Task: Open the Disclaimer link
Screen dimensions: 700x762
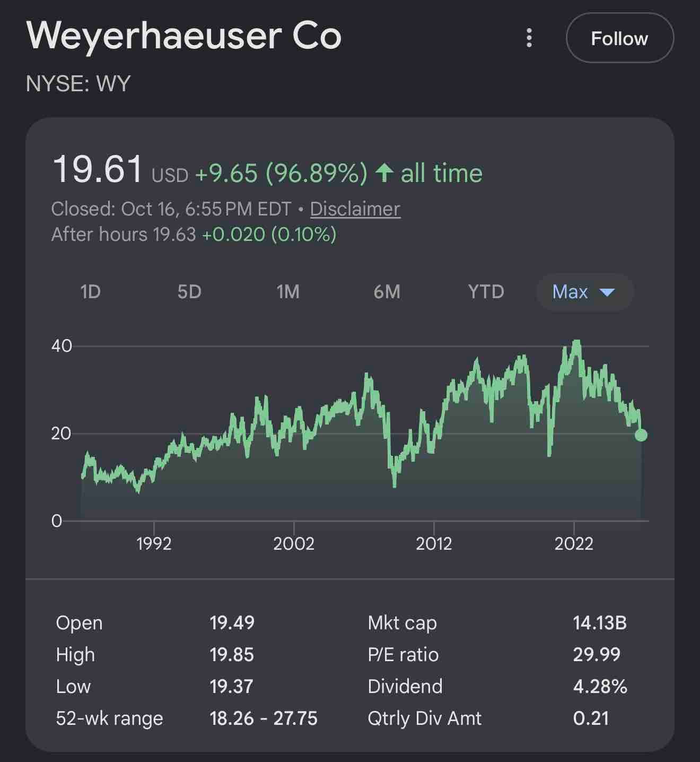Action: (355, 209)
